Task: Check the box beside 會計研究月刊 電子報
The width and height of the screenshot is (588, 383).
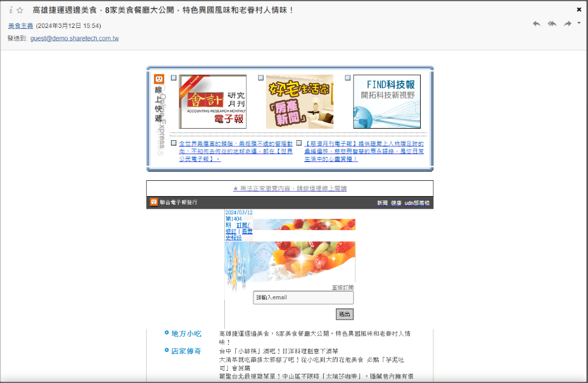Action: tap(174, 78)
